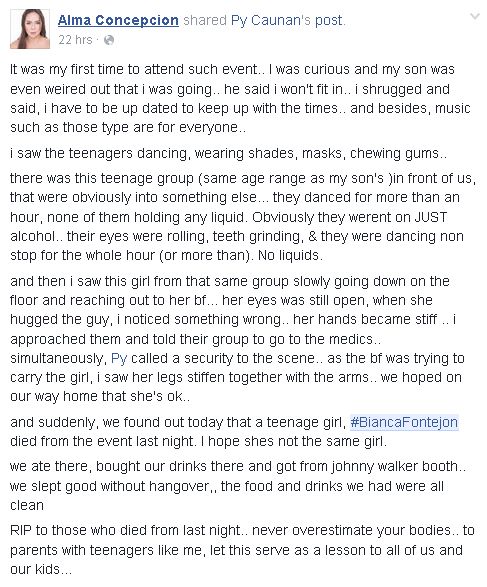The height and width of the screenshot is (587, 487).
Task: Open Alma Concepcion's profile picture
Action: pyautogui.click(x=30, y=29)
